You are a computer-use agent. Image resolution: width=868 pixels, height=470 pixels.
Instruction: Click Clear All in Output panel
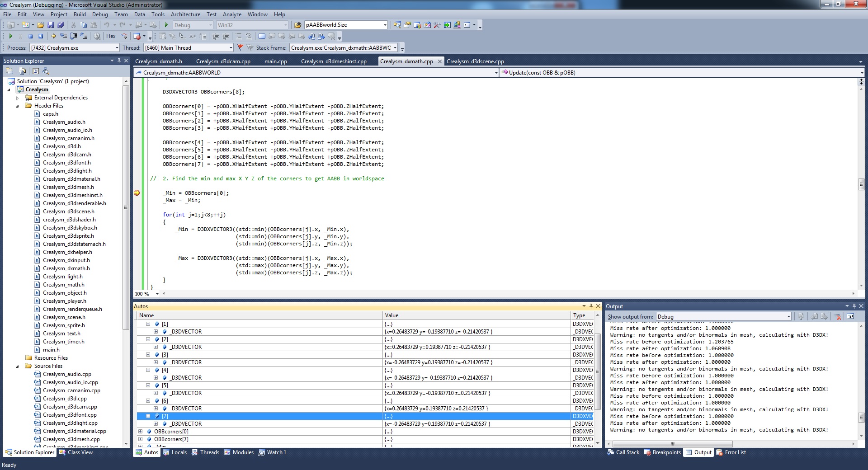click(837, 317)
